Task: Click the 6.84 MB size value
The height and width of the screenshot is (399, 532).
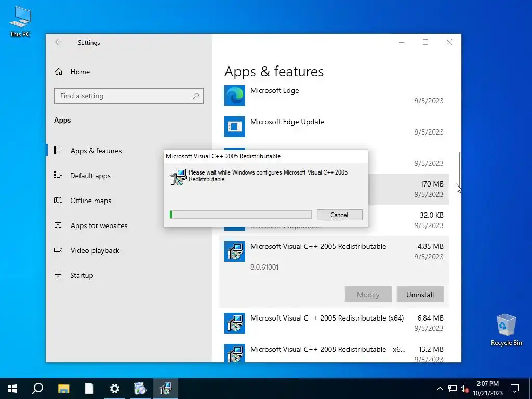Action: 430,318
